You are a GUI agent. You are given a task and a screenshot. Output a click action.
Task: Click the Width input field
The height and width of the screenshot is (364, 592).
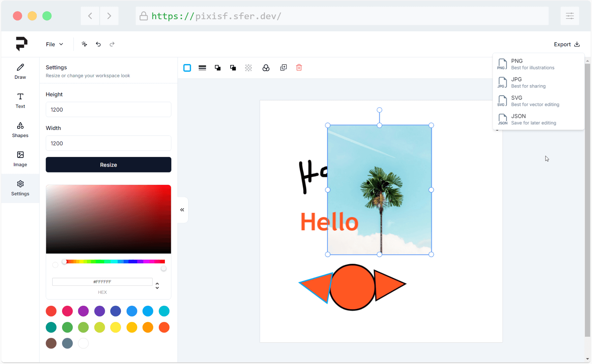click(x=109, y=143)
